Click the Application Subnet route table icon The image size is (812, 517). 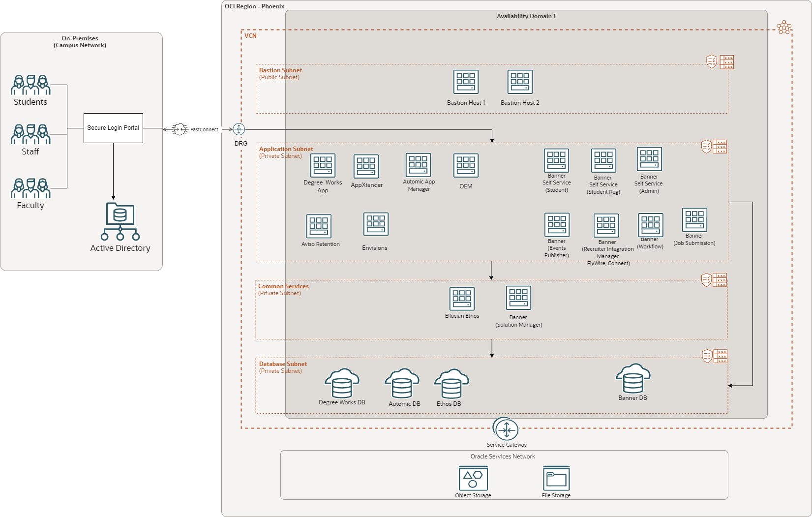720,147
